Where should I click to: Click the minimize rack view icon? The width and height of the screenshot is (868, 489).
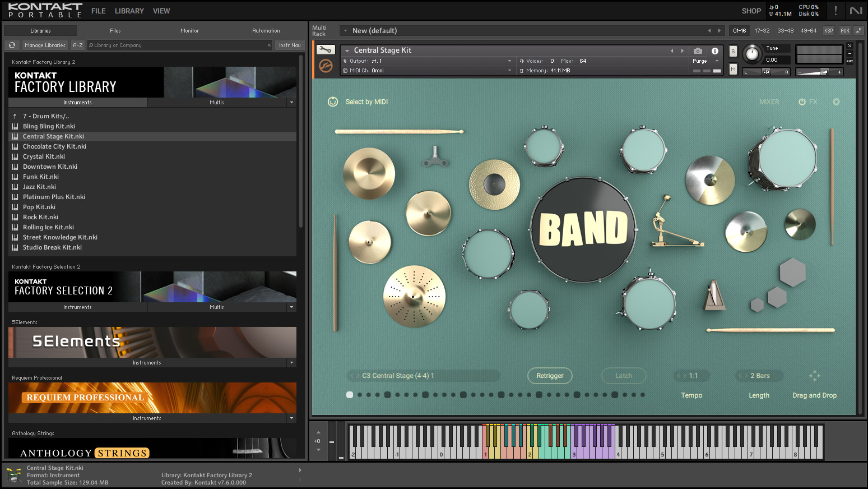coord(858,30)
